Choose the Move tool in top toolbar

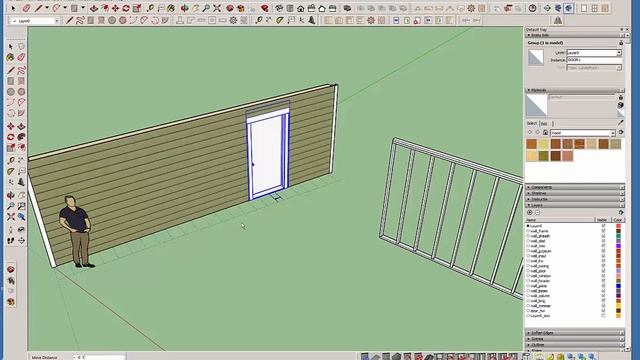pyautogui.click(x=116, y=8)
